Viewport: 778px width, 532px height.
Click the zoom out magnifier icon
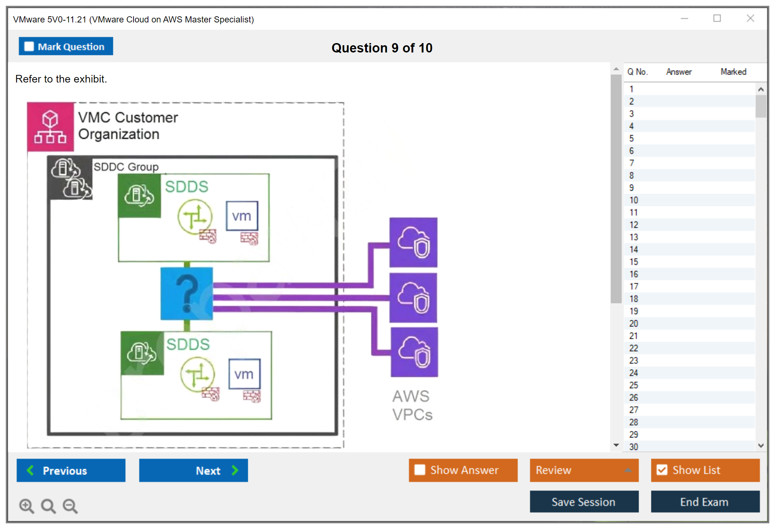(70, 505)
